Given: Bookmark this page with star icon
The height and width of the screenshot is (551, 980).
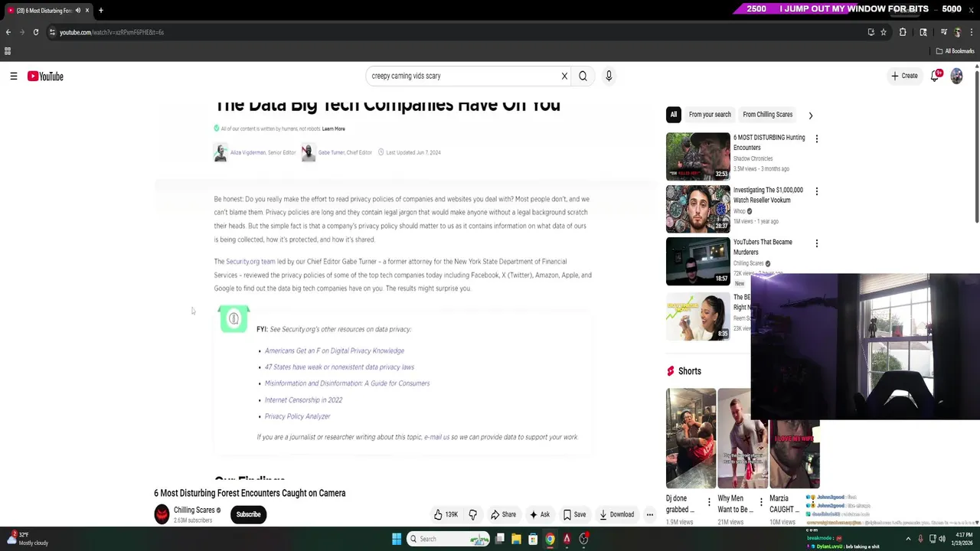Looking at the screenshot, I should pos(884,32).
